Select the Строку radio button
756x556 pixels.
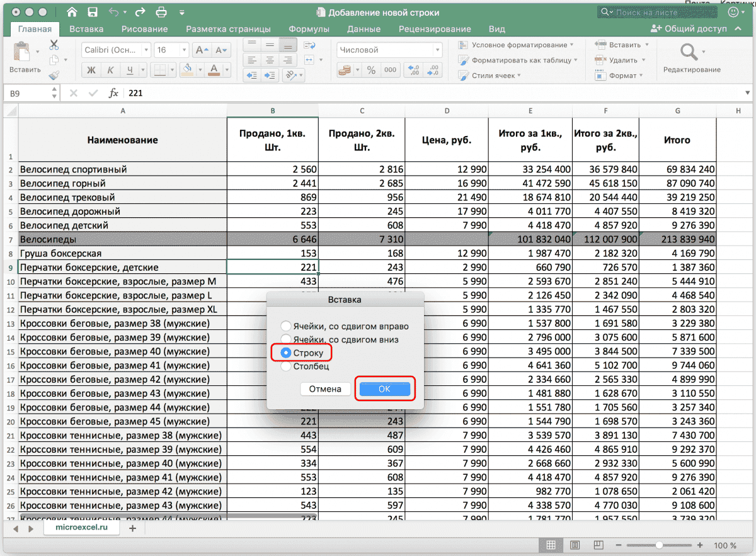(288, 353)
